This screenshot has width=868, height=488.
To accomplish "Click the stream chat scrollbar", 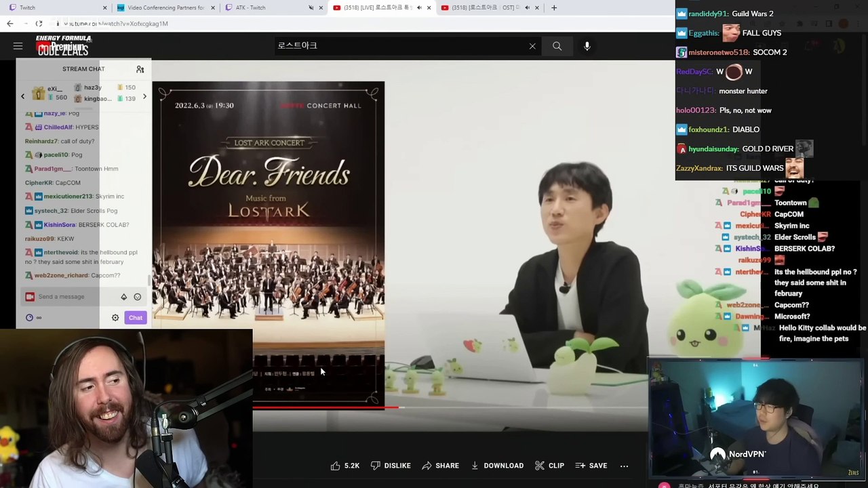I will [149, 279].
